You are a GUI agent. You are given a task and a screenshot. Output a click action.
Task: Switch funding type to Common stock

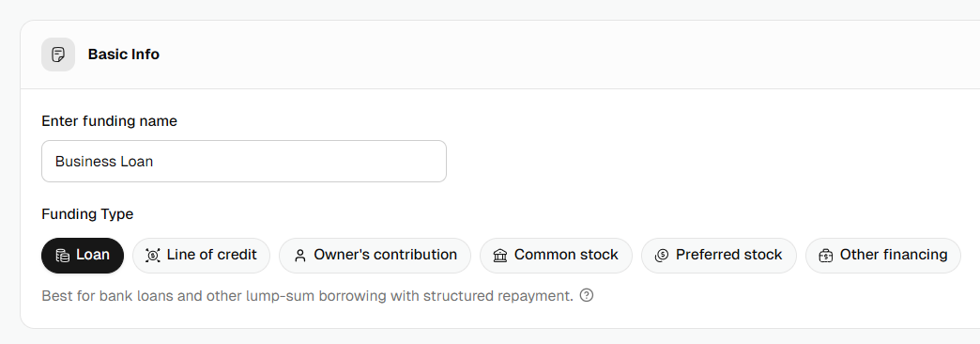[557, 256]
